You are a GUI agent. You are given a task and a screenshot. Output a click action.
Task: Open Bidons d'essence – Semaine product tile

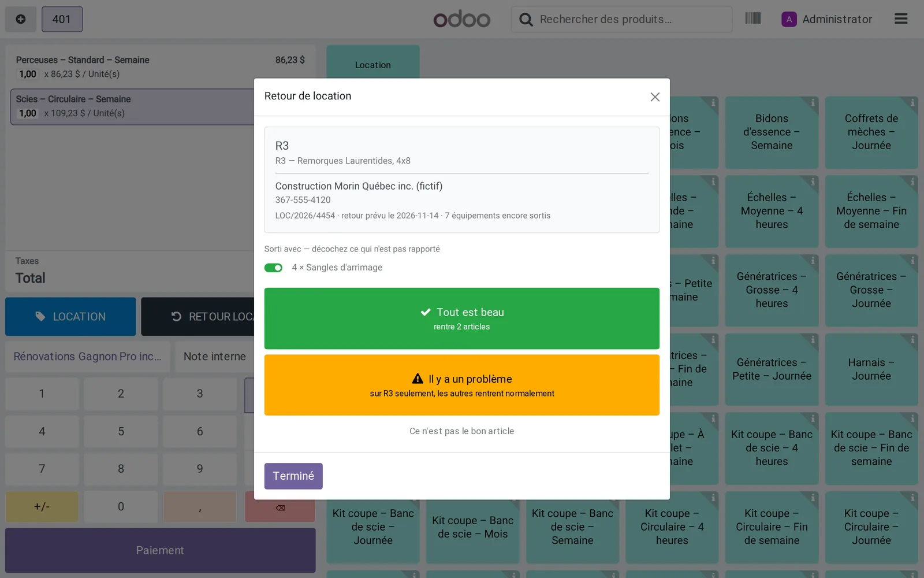(772, 132)
